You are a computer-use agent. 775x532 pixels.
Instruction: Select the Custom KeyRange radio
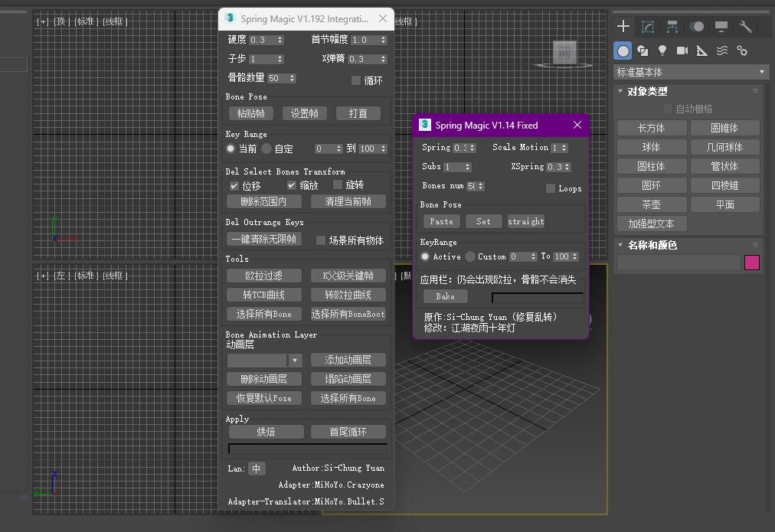coord(470,256)
